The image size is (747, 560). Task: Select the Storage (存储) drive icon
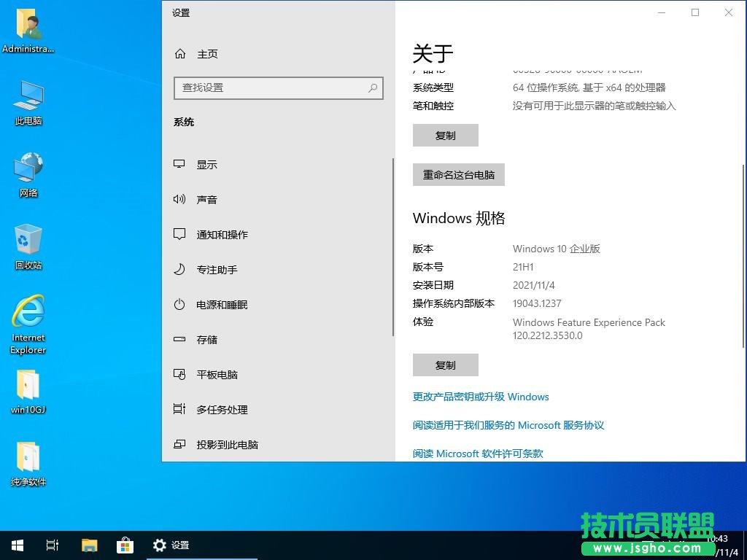coord(179,340)
